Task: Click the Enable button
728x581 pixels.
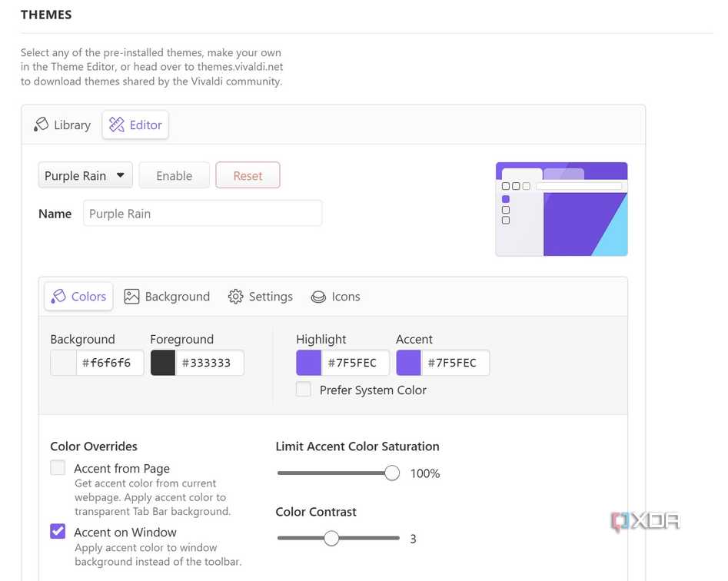Action: 174,175
